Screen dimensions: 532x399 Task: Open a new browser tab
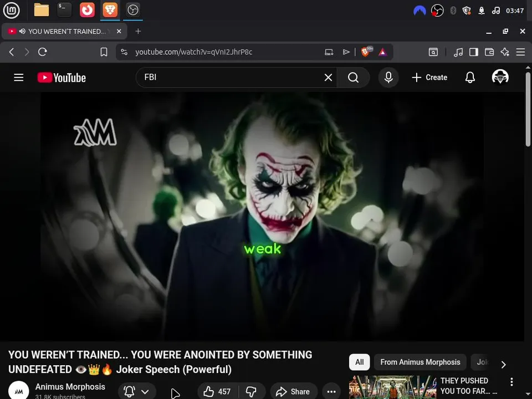tap(138, 31)
